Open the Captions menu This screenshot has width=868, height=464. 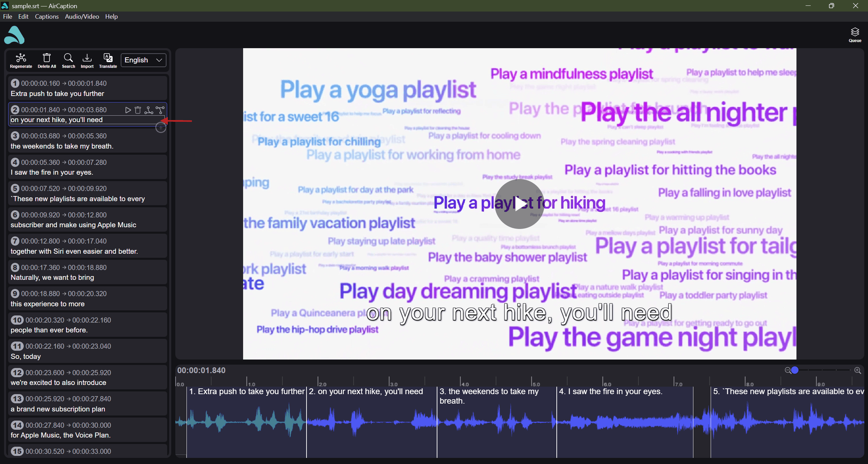(x=47, y=16)
